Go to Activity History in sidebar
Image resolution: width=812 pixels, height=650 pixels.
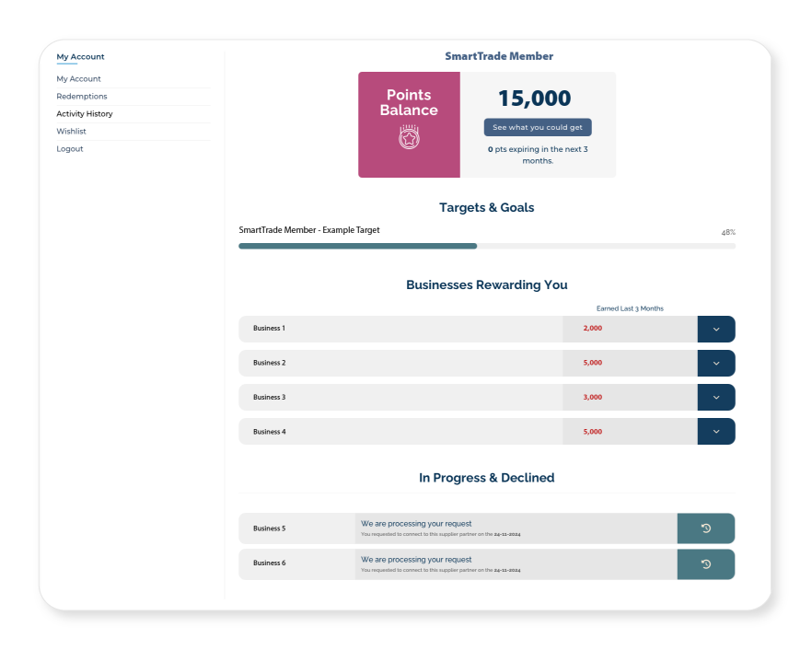(x=85, y=114)
